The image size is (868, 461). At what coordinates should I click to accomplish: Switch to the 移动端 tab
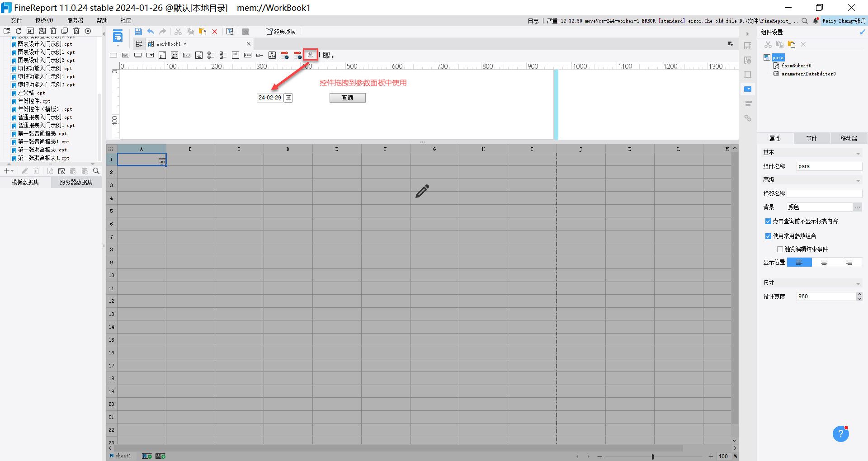coord(849,138)
